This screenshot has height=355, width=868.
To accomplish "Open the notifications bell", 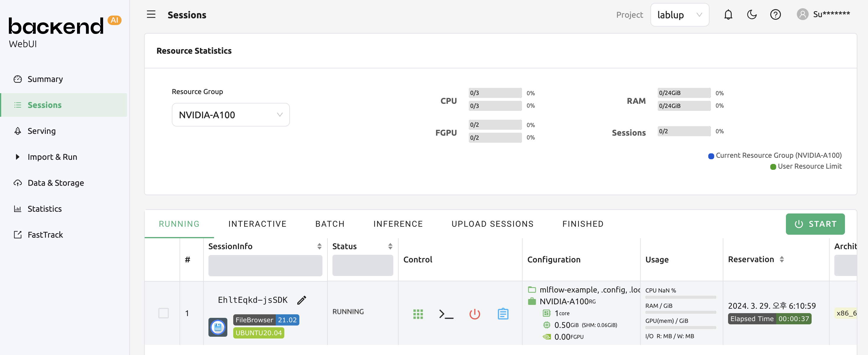I will coord(728,14).
